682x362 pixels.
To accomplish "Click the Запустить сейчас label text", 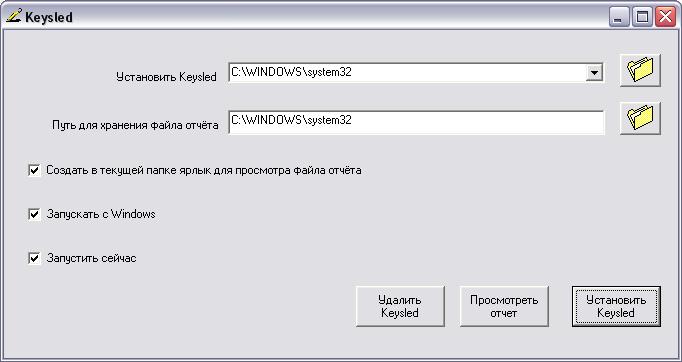I will 91,258.
